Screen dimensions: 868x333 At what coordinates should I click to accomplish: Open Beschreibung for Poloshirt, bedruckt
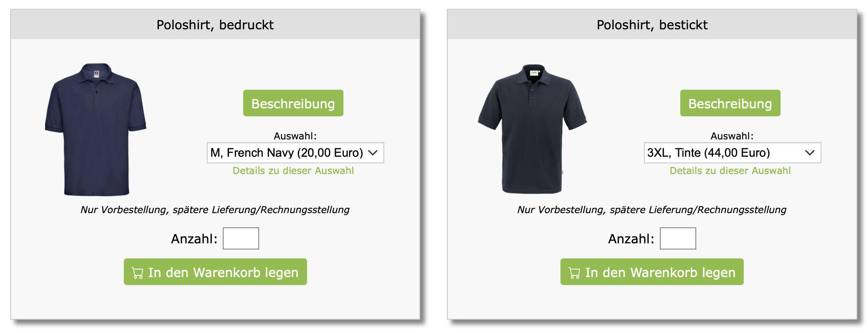[x=293, y=103]
